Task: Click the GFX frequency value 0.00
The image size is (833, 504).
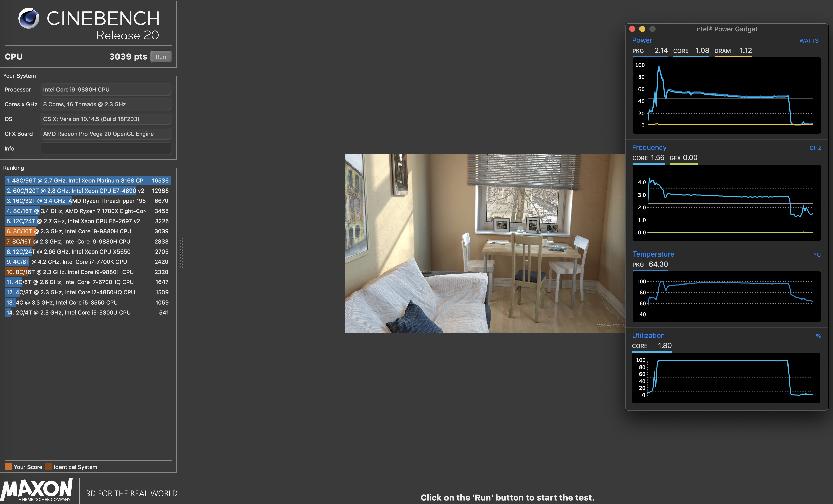Action: [690, 157]
